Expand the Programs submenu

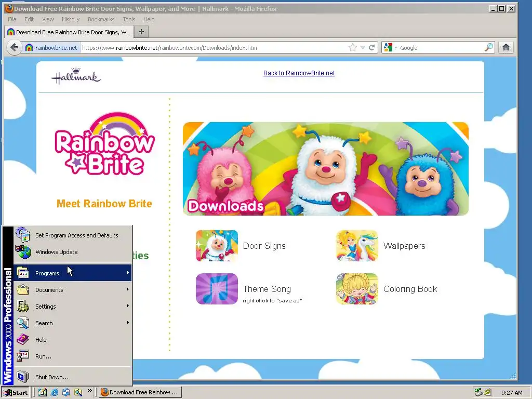click(73, 273)
